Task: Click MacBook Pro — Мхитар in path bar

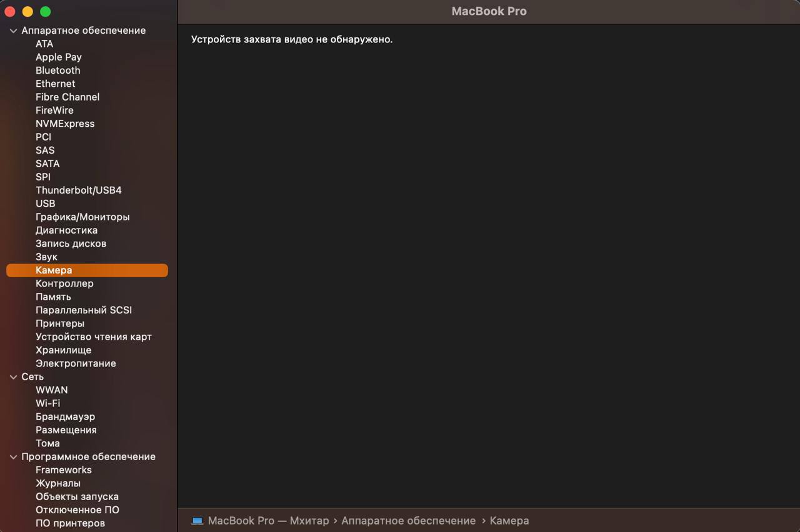Action: tap(268, 521)
